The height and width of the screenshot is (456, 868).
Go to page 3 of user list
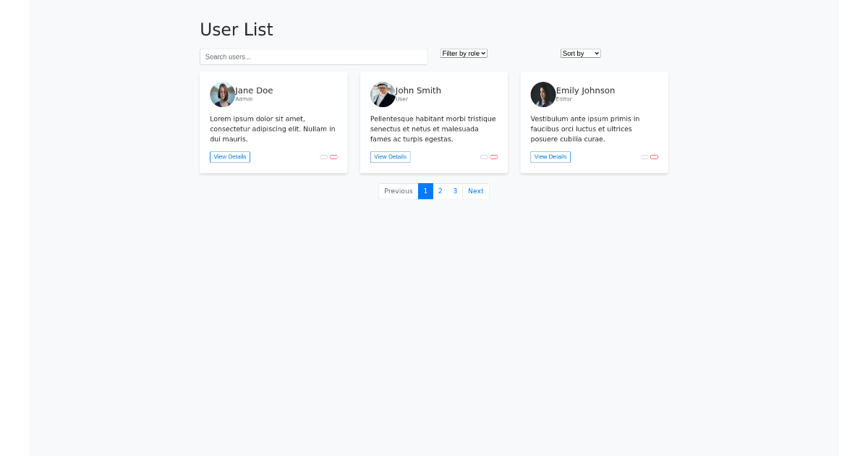pyautogui.click(x=455, y=191)
